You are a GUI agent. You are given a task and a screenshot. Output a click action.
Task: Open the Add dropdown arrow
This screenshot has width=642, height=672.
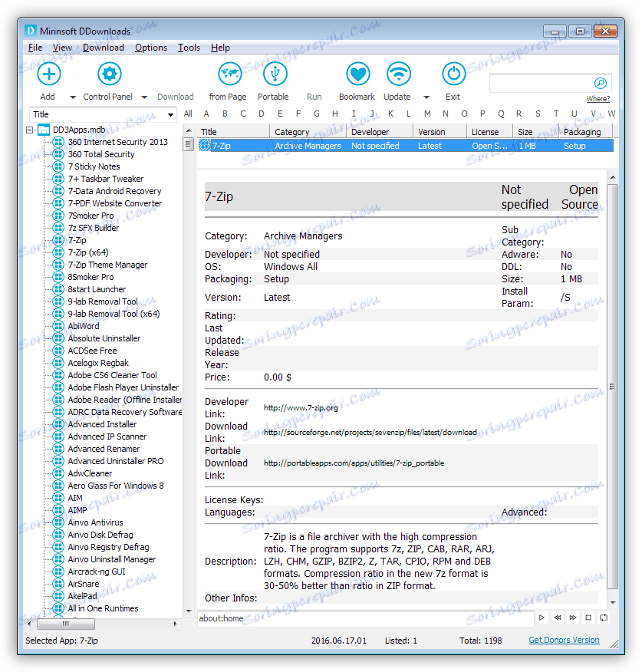coord(73,97)
